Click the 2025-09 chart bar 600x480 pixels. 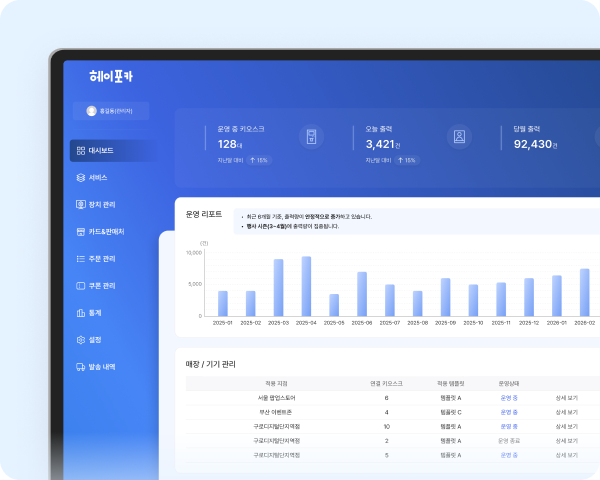click(445, 297)
